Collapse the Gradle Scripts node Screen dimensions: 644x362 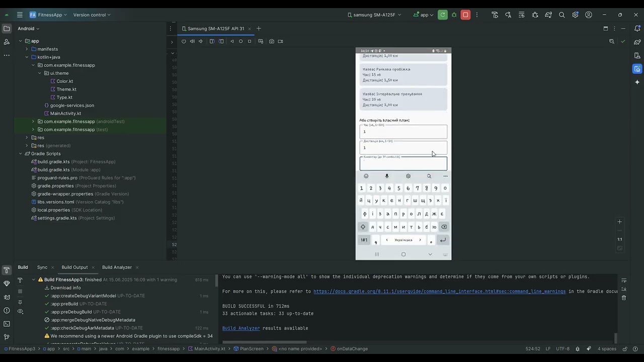(21, 153)
